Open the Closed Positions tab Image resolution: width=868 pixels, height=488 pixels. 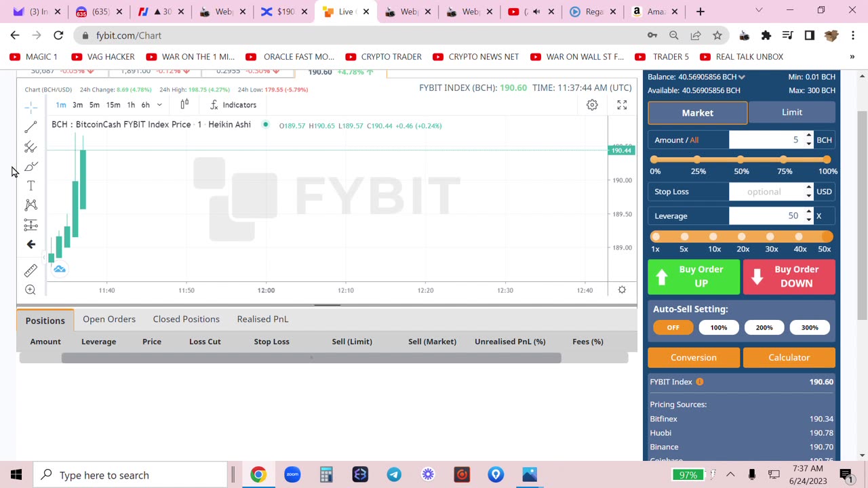coord(186,319)
